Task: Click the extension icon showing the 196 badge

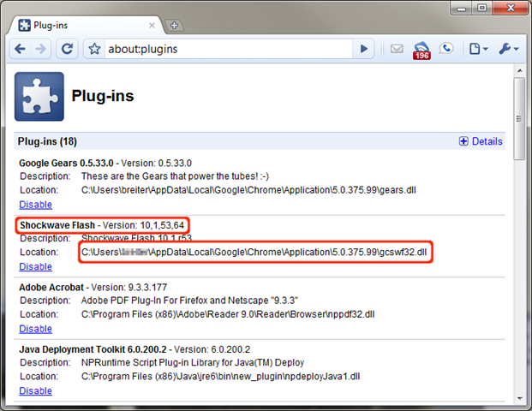Action: click(421, 50)
